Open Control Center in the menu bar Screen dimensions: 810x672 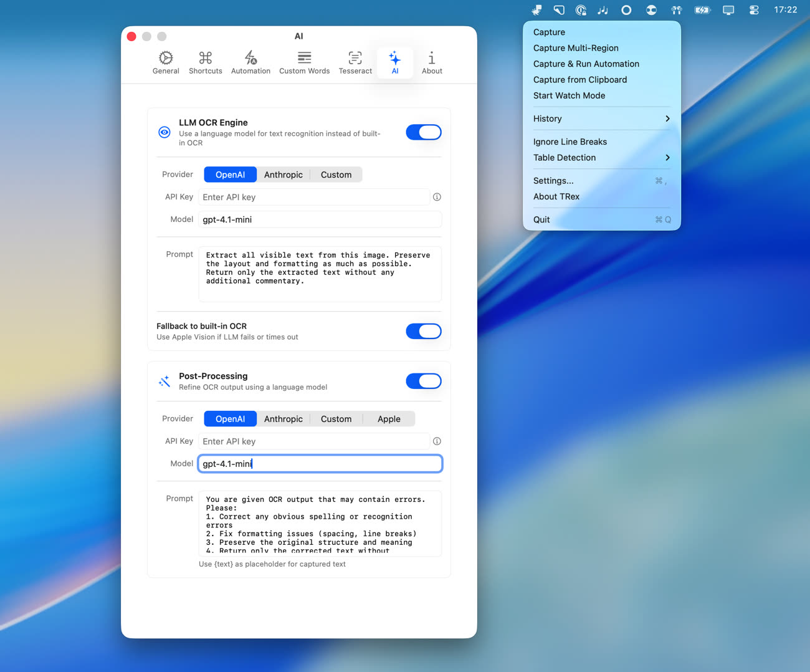tap(754, 10)
